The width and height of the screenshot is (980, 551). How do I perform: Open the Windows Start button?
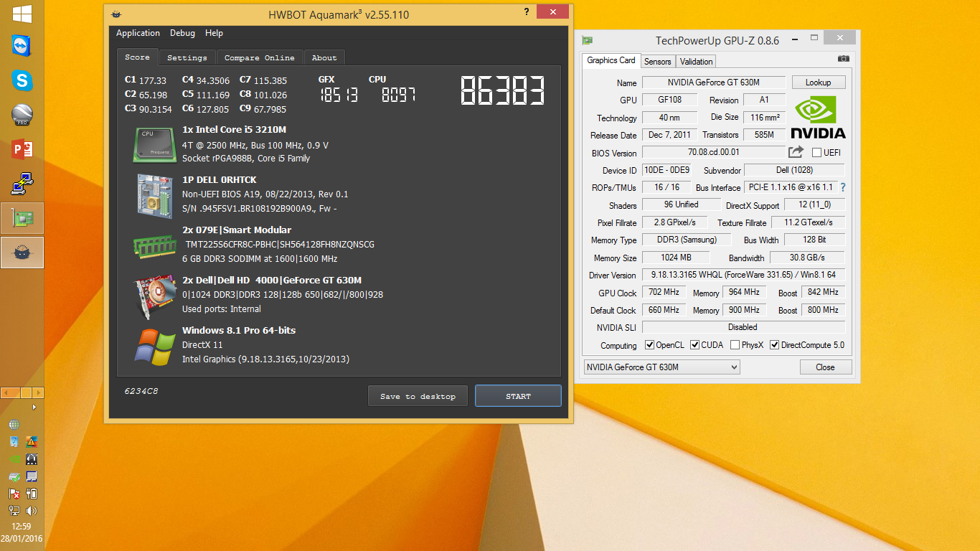click(x=22, y=13)
